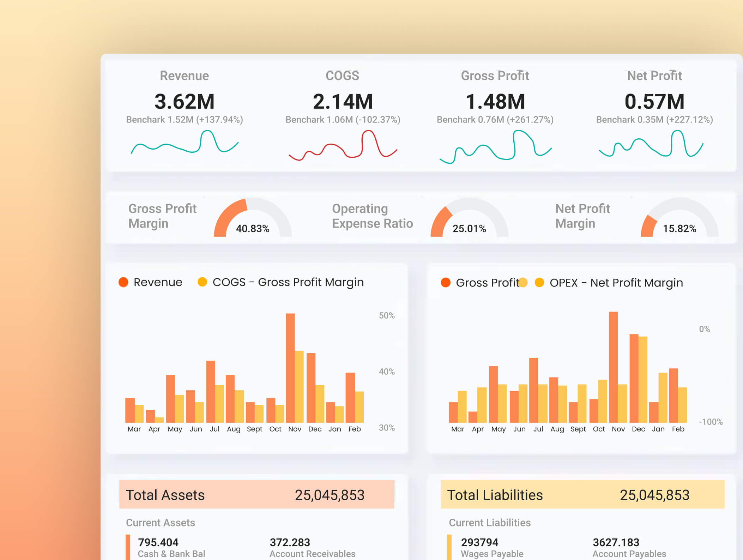743x560 pixels.
Task: Select the Gross Profit value 1.48M
Action: pyautogui.click(x=495, y=102)
